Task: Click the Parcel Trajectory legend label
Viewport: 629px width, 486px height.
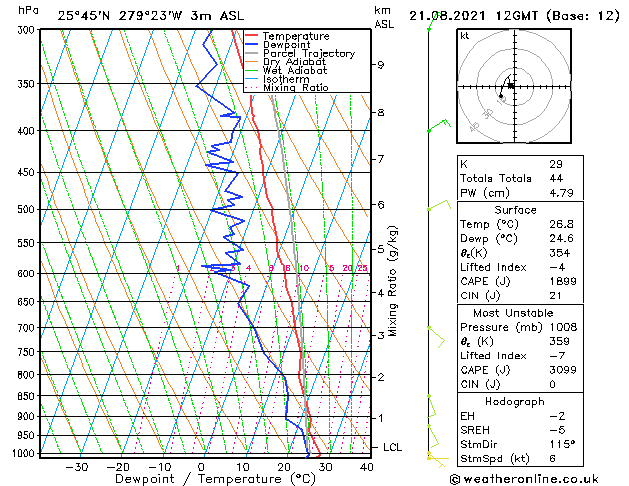Action: [308, 54]
